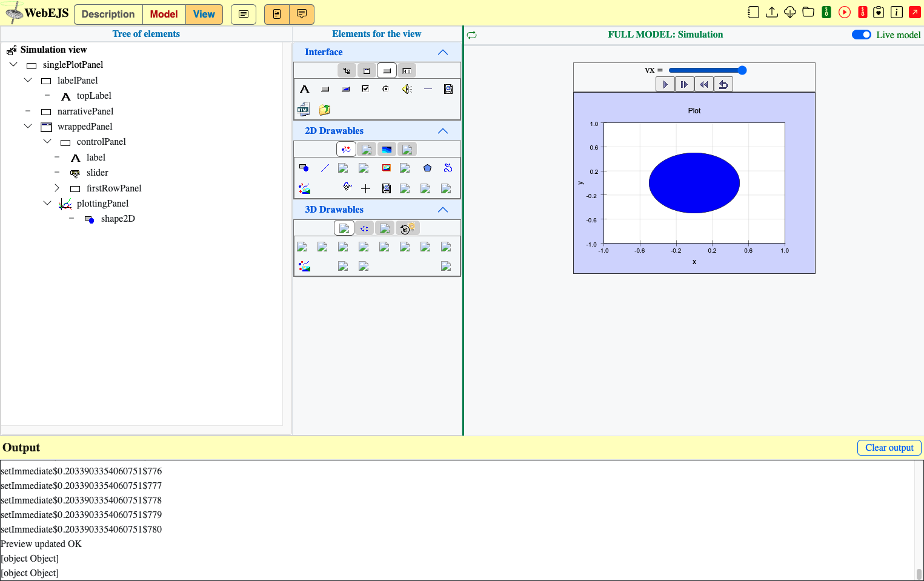
Task: Select the slider element in the tree
Action: (98, 173)
